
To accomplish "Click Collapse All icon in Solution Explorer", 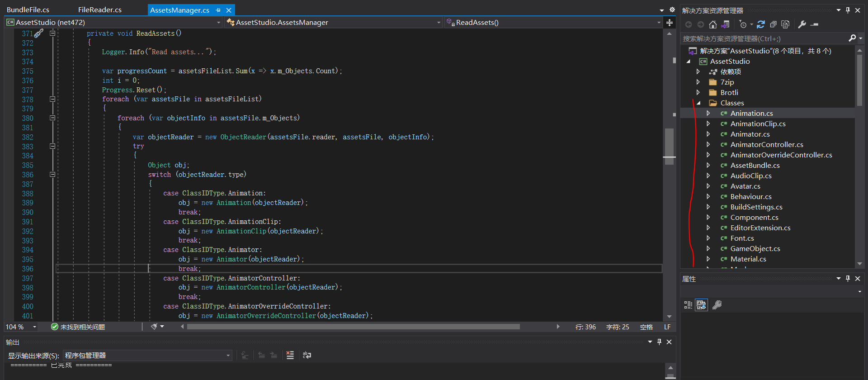I will coord(773,24).
